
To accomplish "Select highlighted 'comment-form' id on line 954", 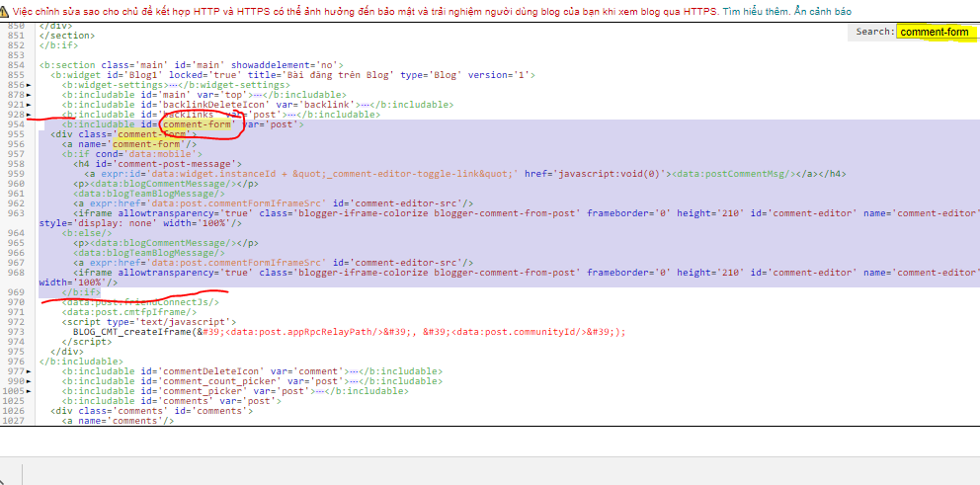I will tap(199, 124).
